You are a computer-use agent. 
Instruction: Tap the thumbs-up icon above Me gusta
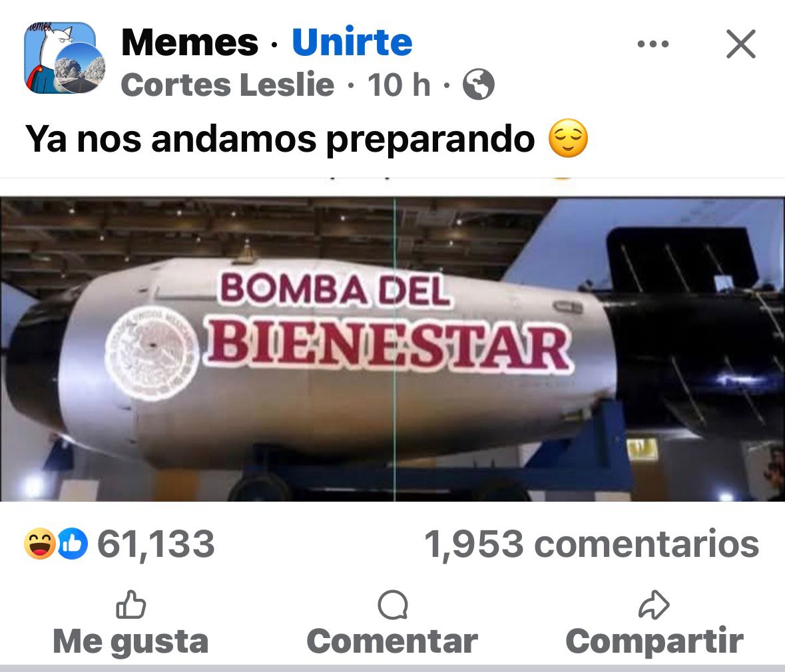[x=131, y=604]
